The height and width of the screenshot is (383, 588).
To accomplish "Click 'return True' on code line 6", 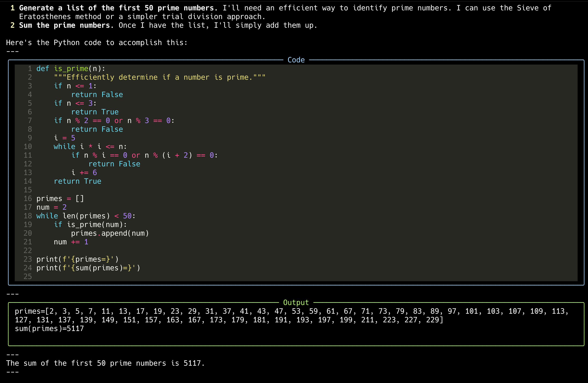I will 95,112.
